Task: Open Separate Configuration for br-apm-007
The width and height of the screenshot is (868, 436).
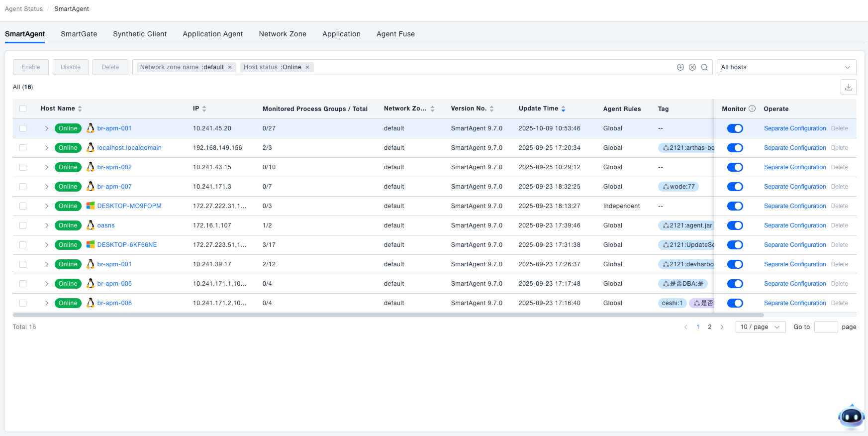Action: 794,187
